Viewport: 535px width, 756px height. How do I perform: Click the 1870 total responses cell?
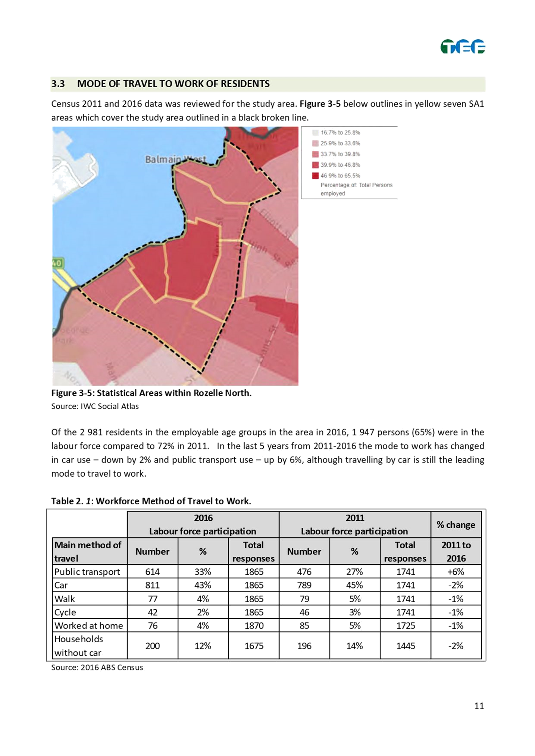point(254,626)
